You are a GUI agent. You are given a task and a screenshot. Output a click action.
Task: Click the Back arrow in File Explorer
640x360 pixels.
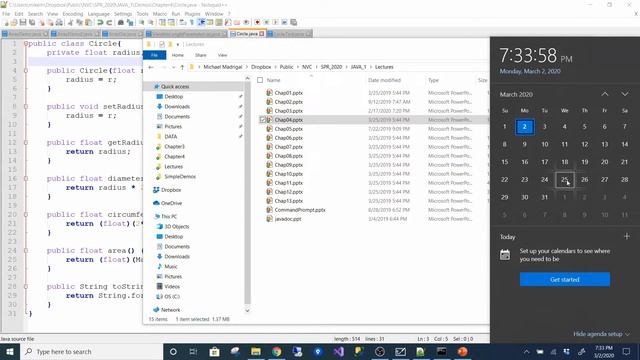(151, 67)
